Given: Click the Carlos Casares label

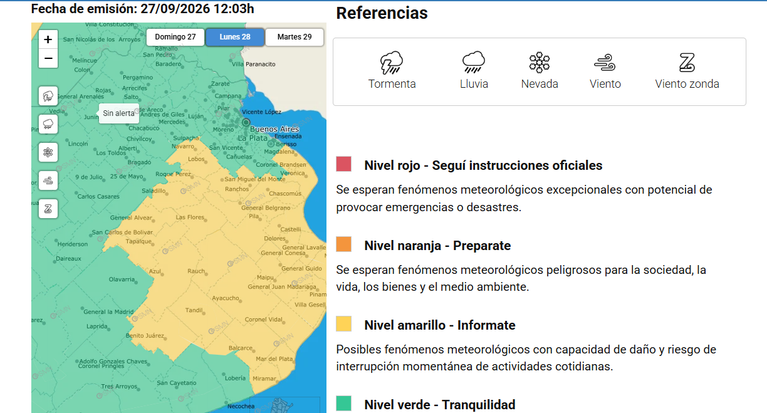Looking at the screenshot, I should pos(98,196).
